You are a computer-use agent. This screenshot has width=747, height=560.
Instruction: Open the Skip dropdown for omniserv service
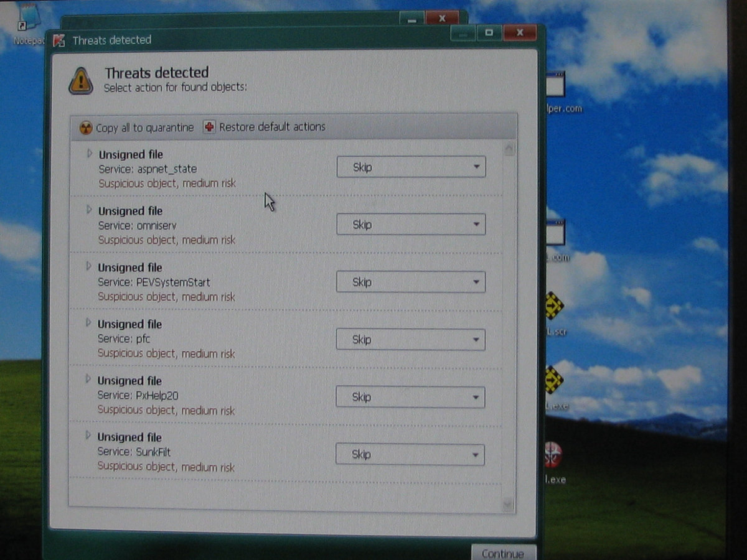pos(411,225)
